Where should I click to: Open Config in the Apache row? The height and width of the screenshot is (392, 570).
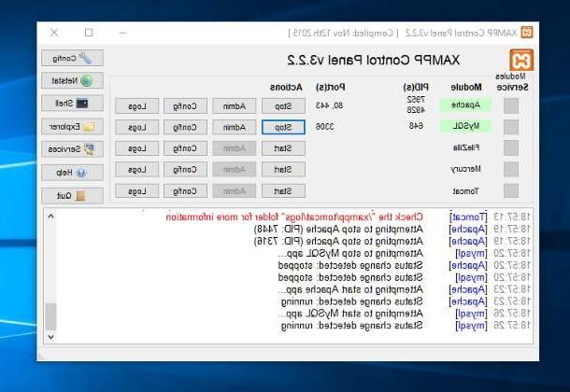(x=185, y=106)
